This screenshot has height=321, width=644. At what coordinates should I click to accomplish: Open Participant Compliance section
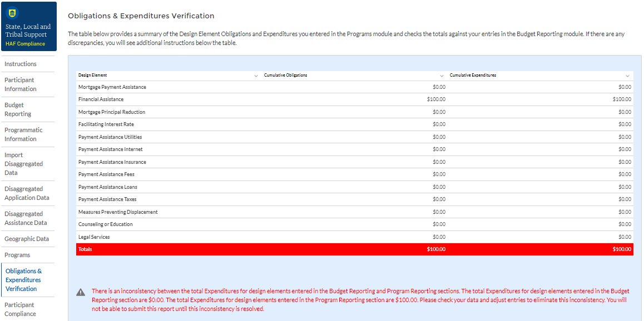pyautogui.click(x=21, y=309)
